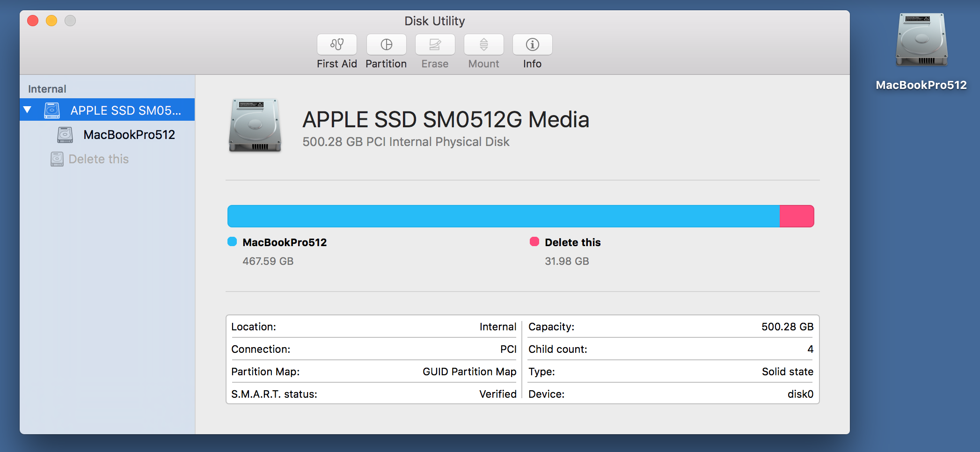Click the pink legend dot for Delete this
The width and height of the screenshot is (980, 452).
tap(534, 241)
